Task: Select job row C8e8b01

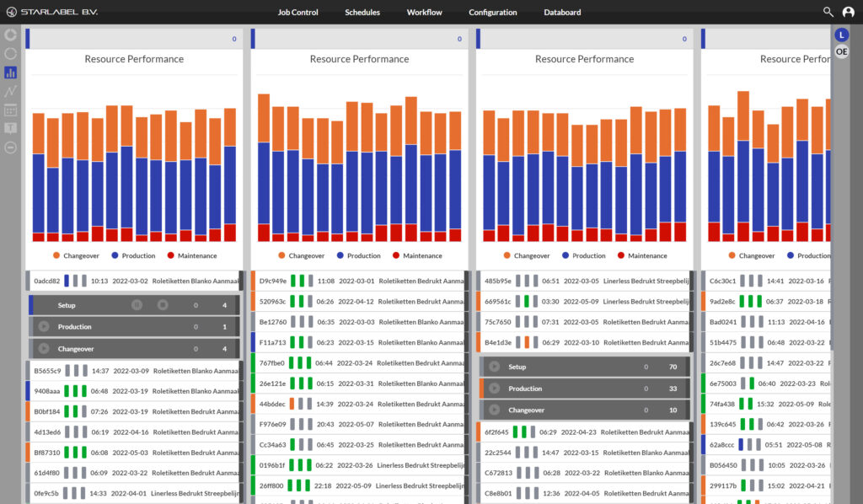Action: 585,494
